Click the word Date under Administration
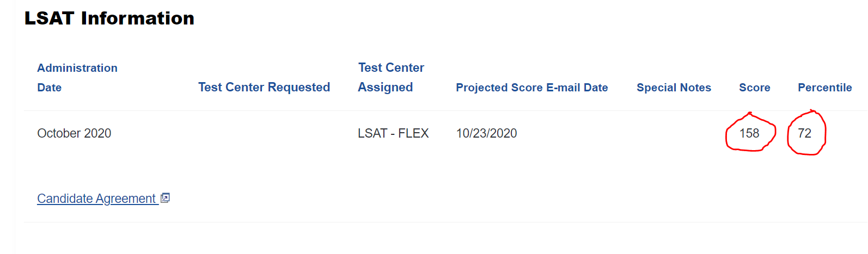Viewport: 868px width, 254px height. pyautogui.click(x=49, y=88)
